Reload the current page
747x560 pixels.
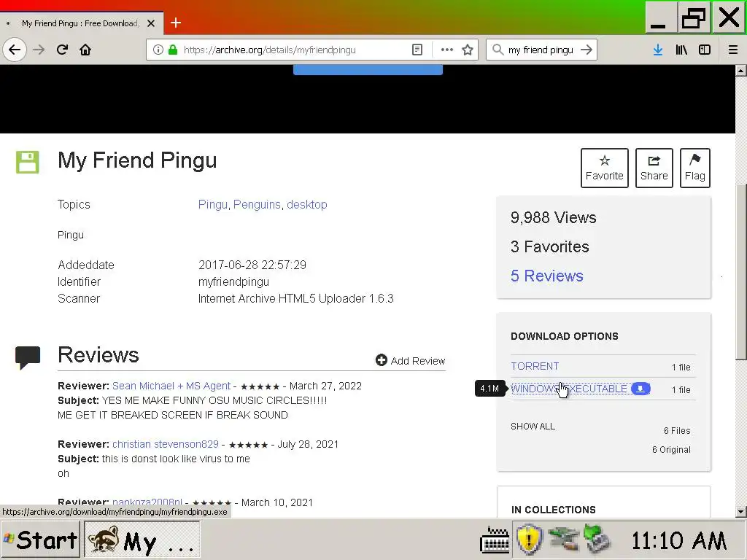tap(62, 50)
